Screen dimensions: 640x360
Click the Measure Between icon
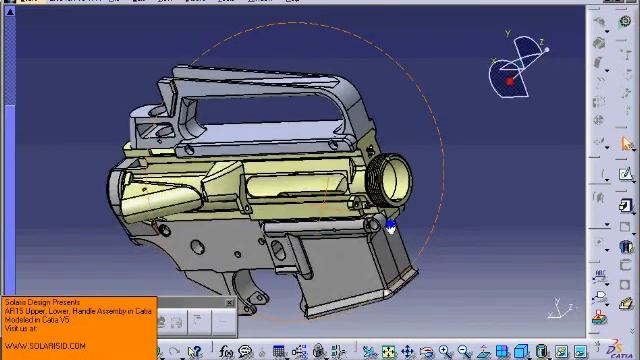click(x=599, y=276)
